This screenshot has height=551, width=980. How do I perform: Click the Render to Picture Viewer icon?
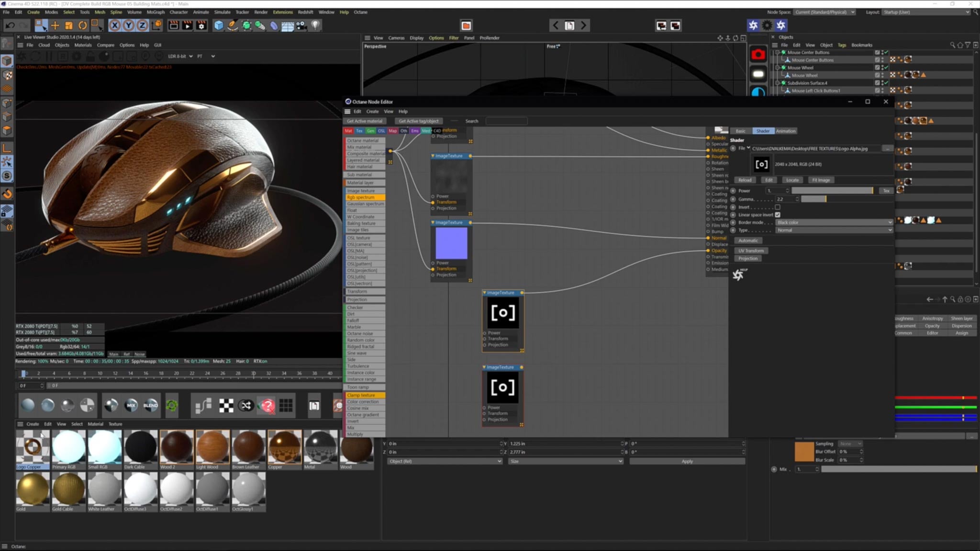(x=188, y=25)
